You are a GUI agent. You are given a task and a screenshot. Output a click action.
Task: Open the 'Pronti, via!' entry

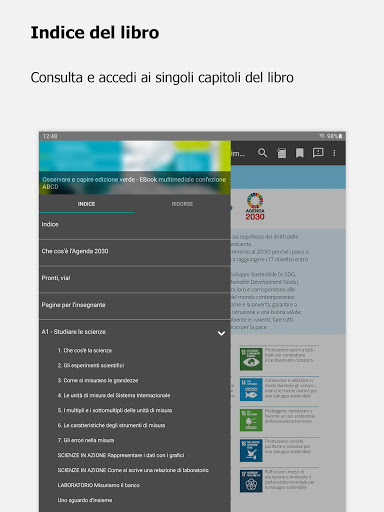click(135, 278)
